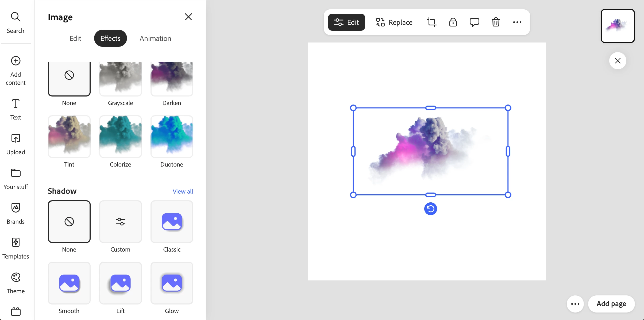
Task: Click the rotate handle below image
Action: pyautogui.click(x=430, y=209)
